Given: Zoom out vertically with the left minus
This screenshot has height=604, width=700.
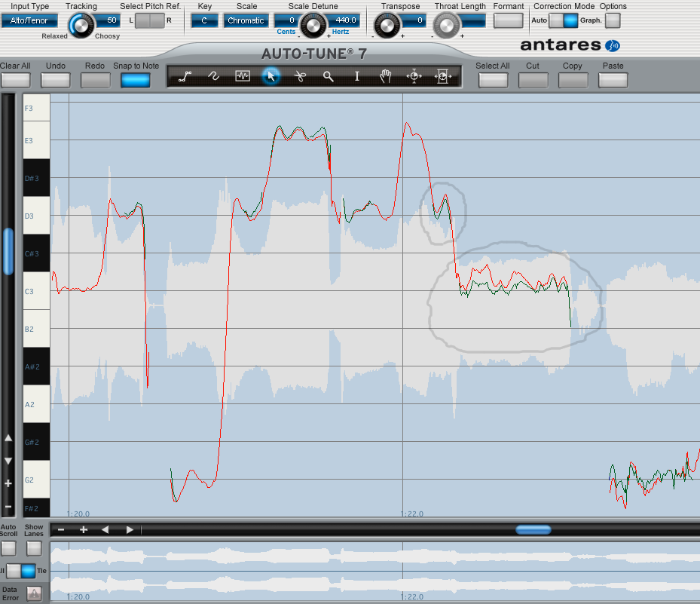Looking at the screenshot, I should (8, 507).
